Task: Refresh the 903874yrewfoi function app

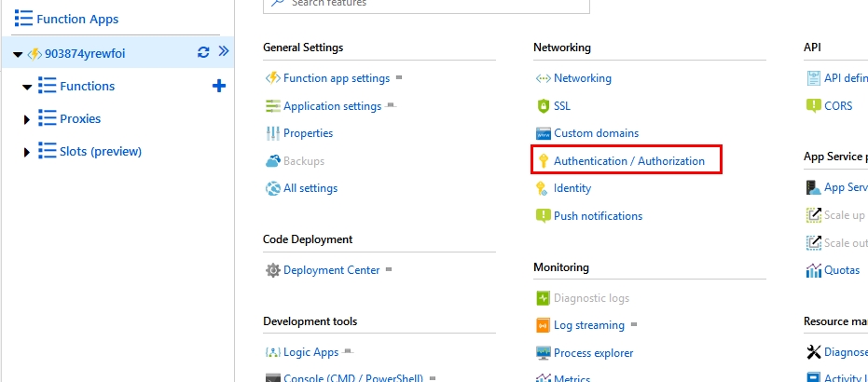Action: point(203,52)
